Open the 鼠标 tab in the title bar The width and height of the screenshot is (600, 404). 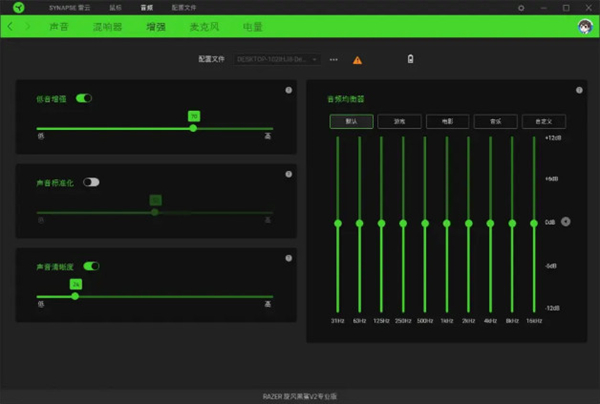click(x=115, y=7)
